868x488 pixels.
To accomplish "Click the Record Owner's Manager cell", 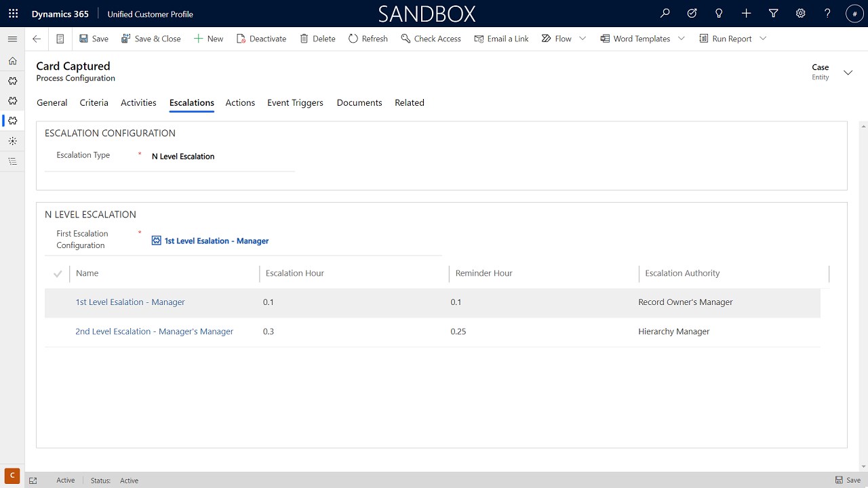I will (686, 302).
